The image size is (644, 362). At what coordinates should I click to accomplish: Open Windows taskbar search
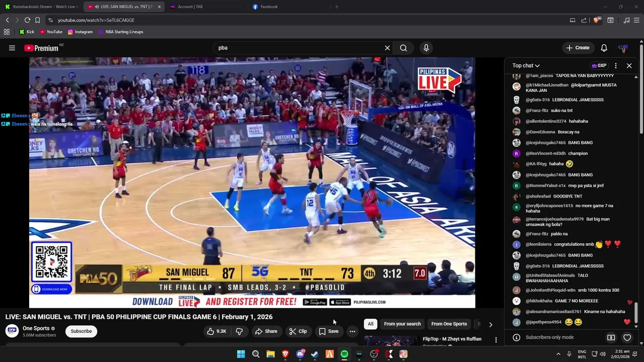(x=256, y=354)
